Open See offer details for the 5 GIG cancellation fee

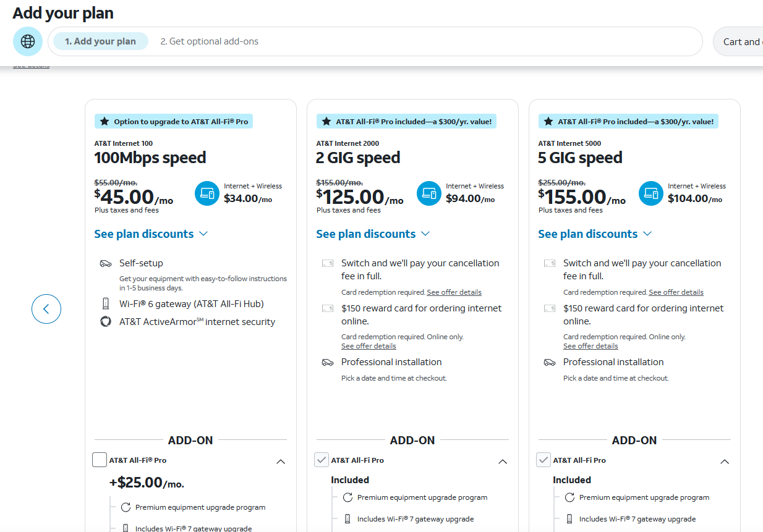676,292
